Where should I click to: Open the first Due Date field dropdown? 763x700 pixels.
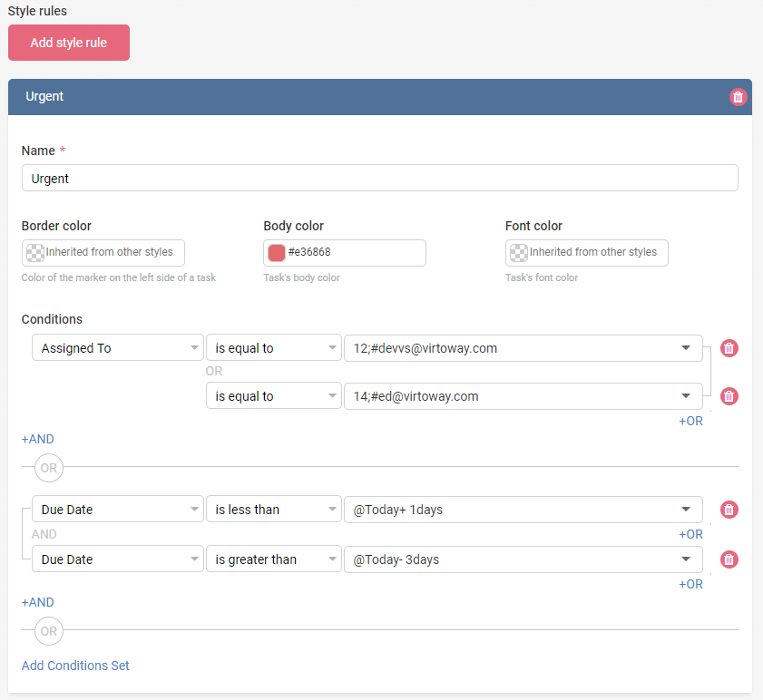click(x=118, y=509)
